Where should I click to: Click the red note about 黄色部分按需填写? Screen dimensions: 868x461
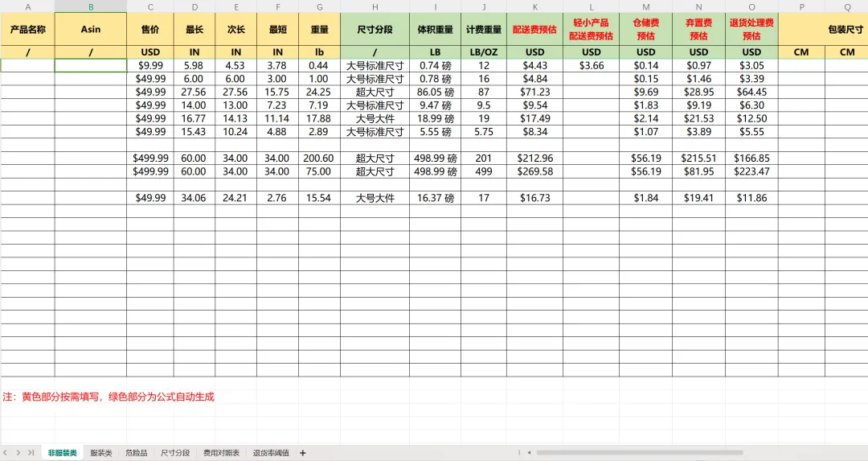(x=108, y=397)
